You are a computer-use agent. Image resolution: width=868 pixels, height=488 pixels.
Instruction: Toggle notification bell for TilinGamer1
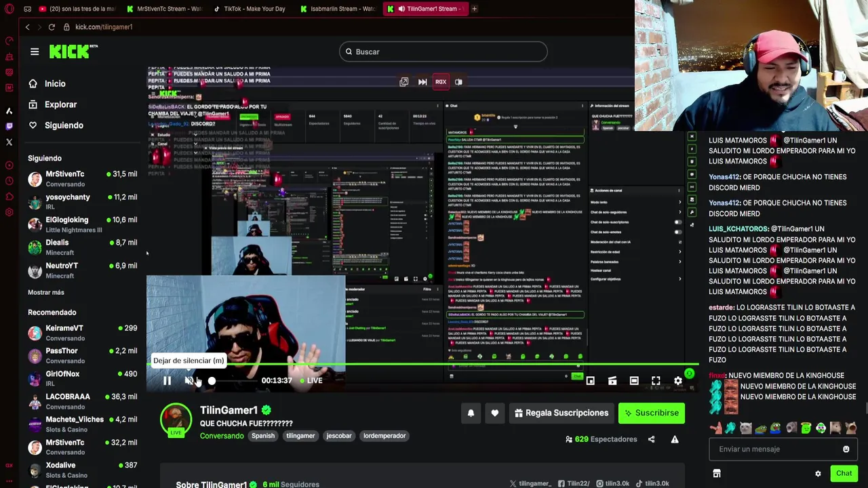[471, 413]
